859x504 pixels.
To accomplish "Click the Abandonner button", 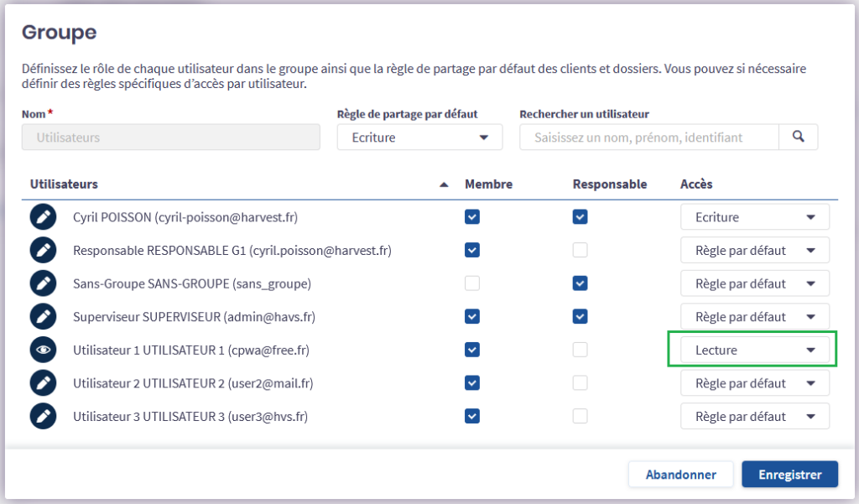I will [x=680, y=474].
